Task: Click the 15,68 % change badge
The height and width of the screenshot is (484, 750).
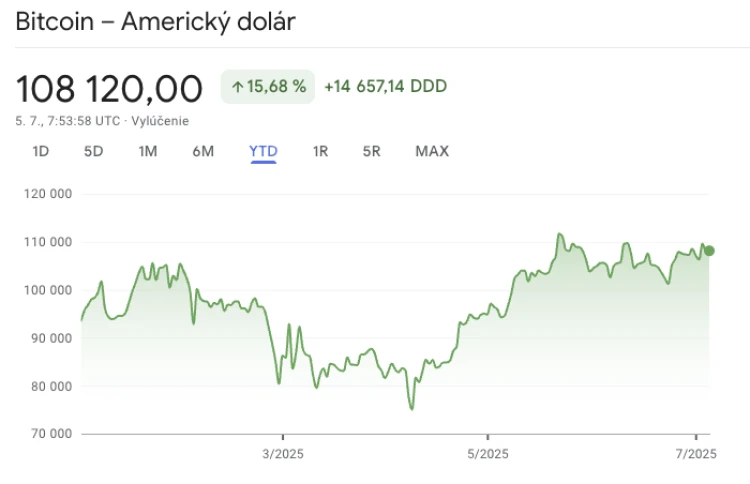Action: 268,87
